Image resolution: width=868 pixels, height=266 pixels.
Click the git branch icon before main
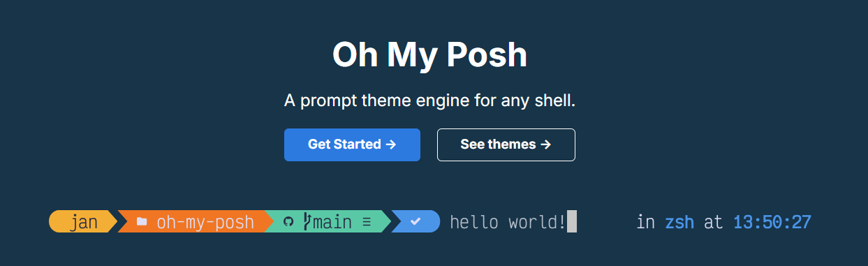(307, 221)
